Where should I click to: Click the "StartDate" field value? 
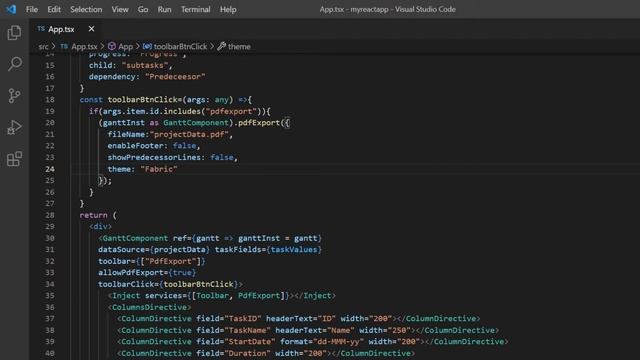(250, 342)
